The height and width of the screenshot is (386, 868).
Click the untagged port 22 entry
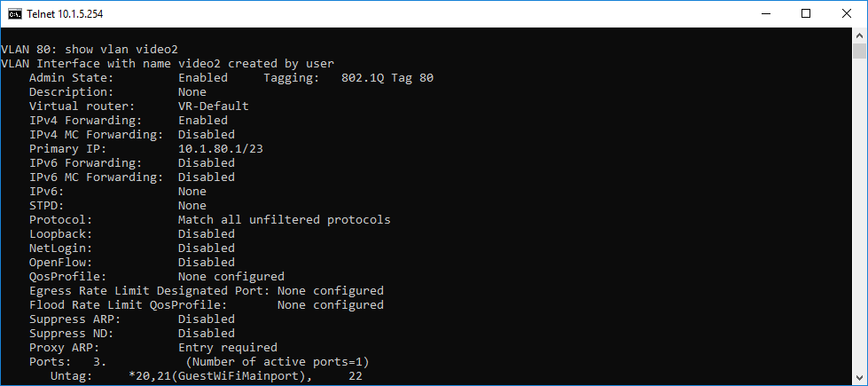[356, 376]
